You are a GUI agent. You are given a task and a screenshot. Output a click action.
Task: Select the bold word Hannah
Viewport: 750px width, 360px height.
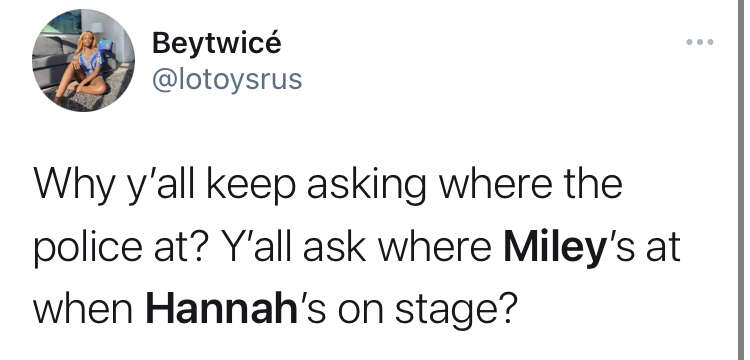[221, 308]
